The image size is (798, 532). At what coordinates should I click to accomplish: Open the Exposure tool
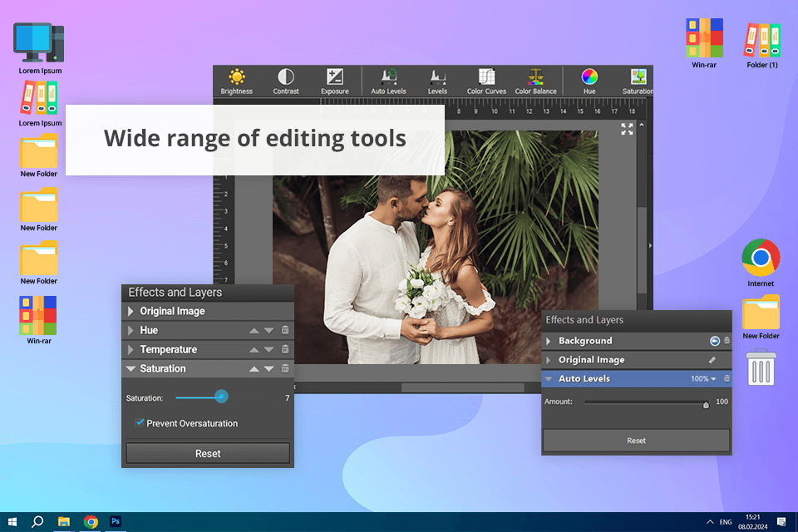pos(334,81)
